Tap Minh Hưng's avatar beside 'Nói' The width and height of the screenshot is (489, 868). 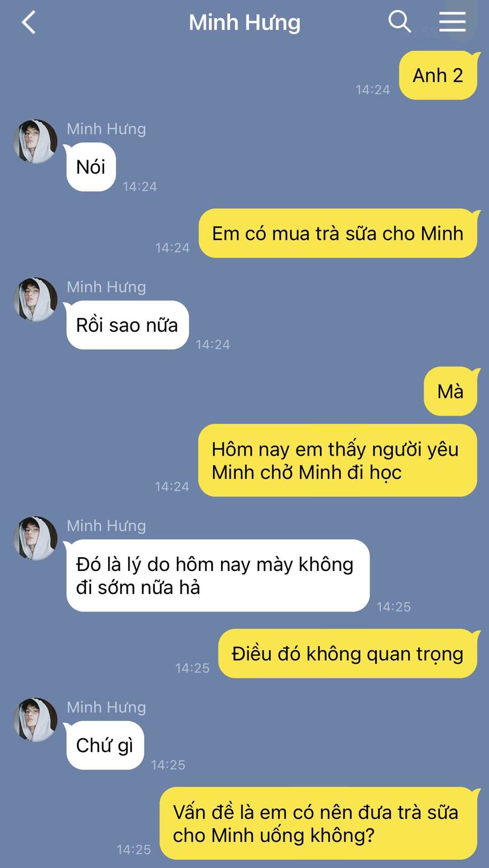click(x=35, y=142)
